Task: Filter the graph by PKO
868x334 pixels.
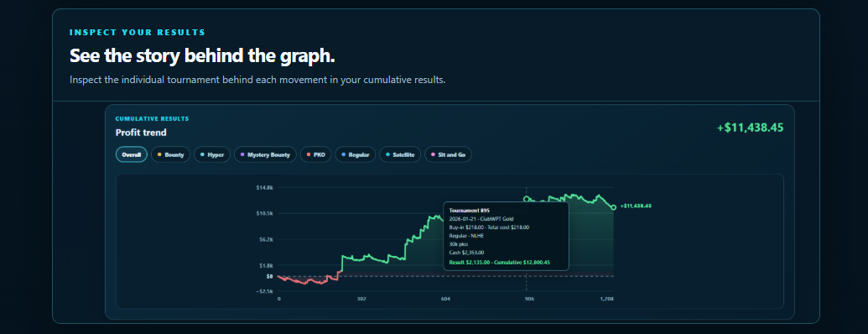Action: (315, 154)
